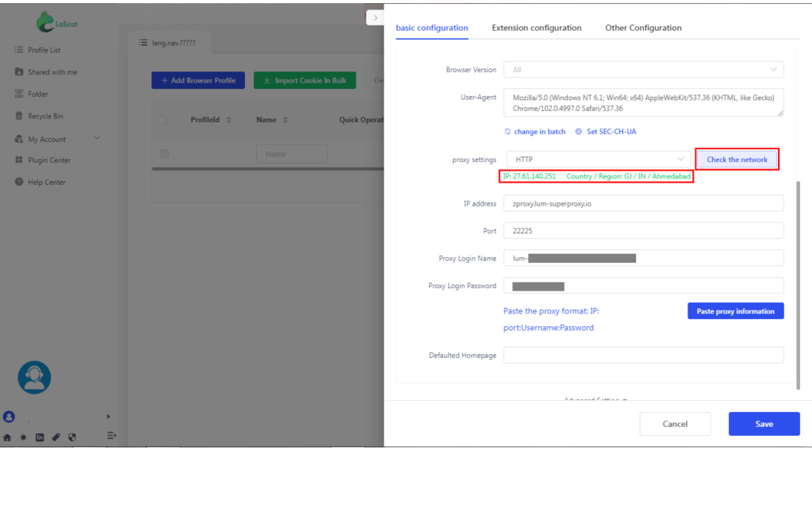Open the shield icon in the bottom bar
Screen dimensions: 812x508
coord(72,437)
